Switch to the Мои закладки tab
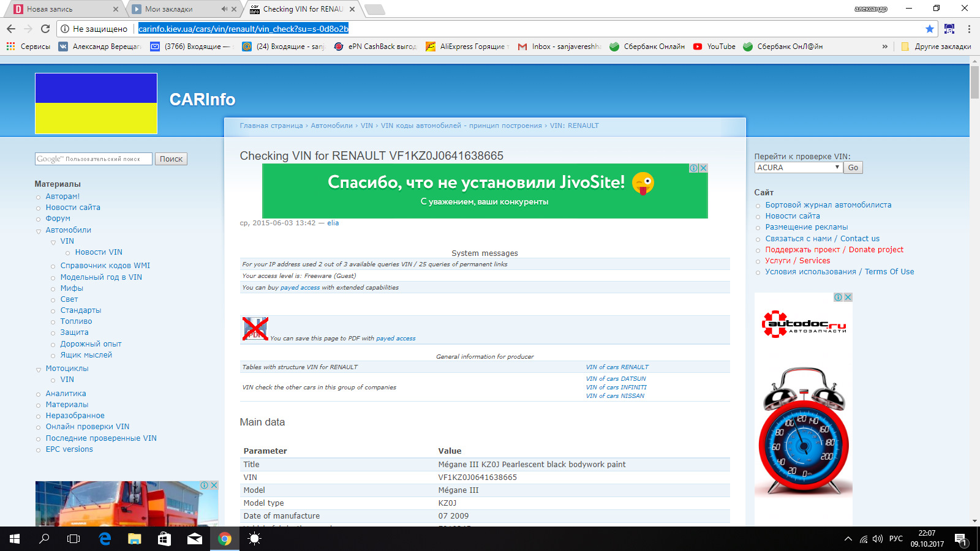The width and height of the screenshot is (980, 551). tap(178, 9)
